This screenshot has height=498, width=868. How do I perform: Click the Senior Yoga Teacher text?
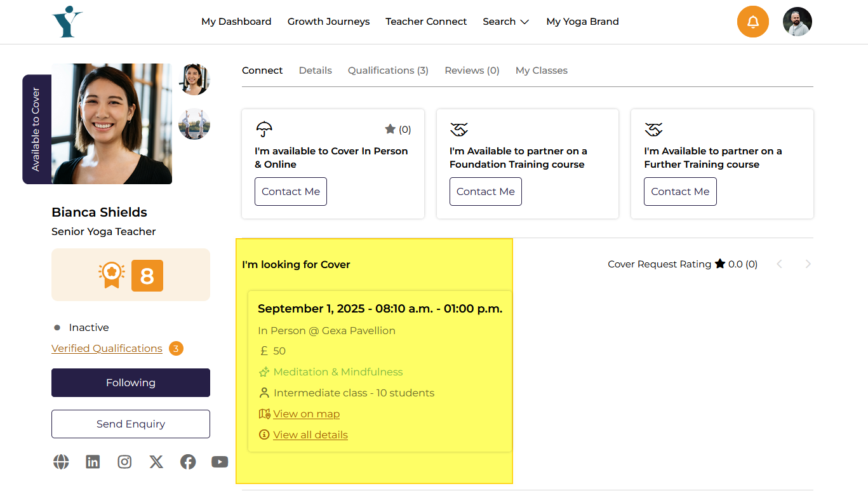click(103, 231)
